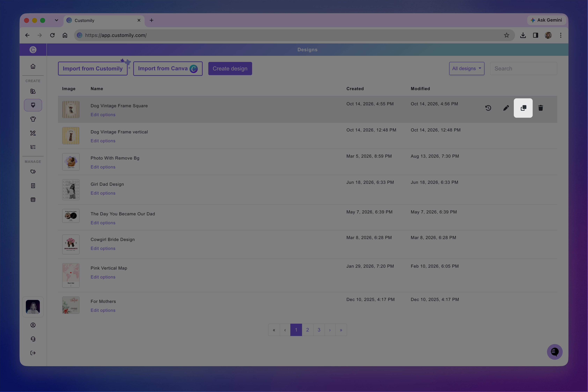Jump to last page with » button
The height and width of the screenshot is (392, 588).
pyautogui.click(x=341, y=330)
